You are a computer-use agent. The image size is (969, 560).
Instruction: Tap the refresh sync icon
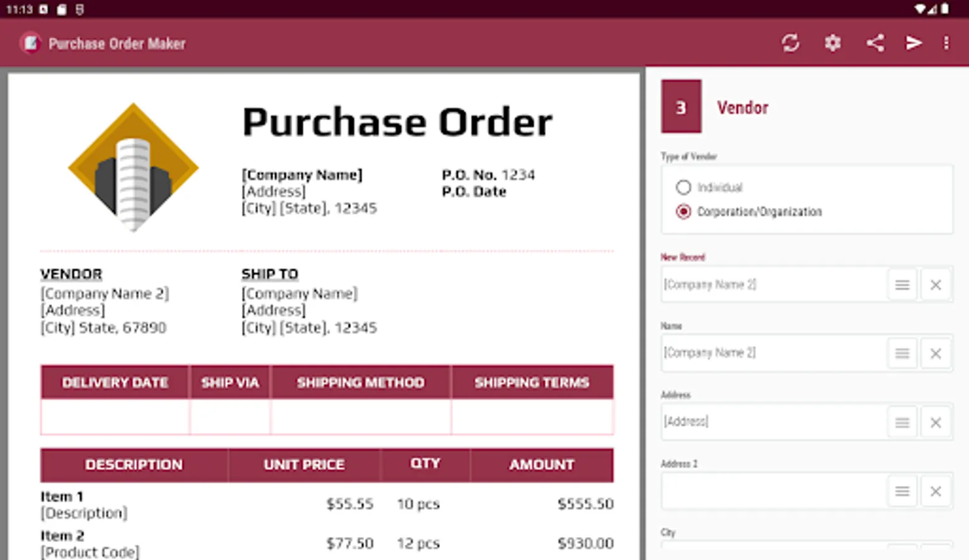tap(790, 43)
